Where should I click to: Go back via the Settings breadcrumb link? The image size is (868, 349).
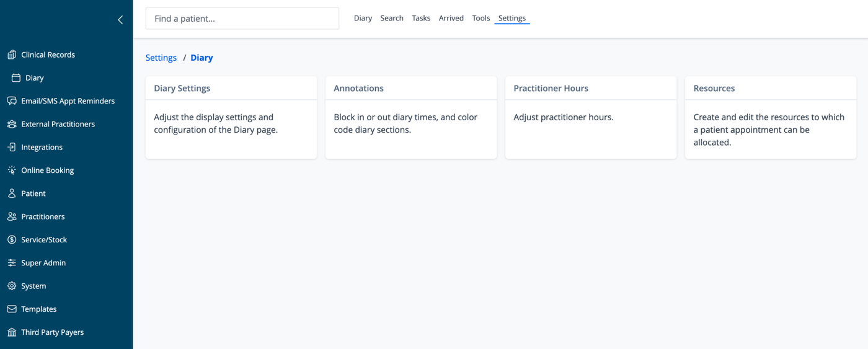(161, 58)
